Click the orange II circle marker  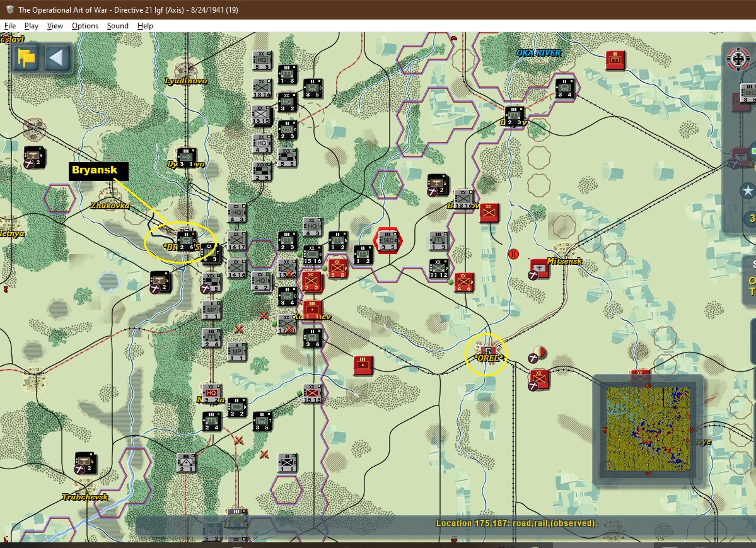click(513, 254)
